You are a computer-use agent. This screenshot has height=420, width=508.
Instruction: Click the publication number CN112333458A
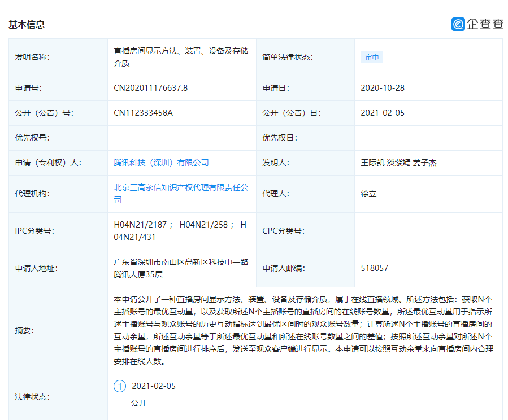143,113
